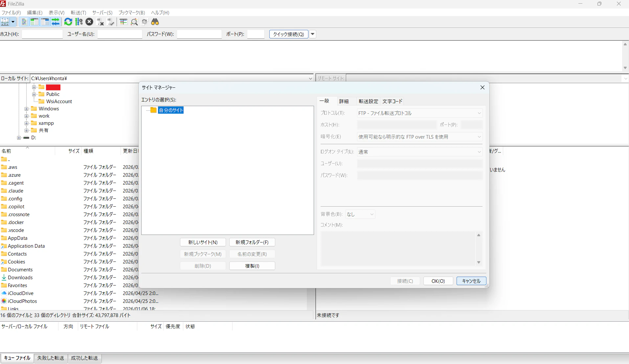This screenshot has width=629, height=364.
Task: Expand the Windows folder in local tree
Action: click(x=27, y=109)
